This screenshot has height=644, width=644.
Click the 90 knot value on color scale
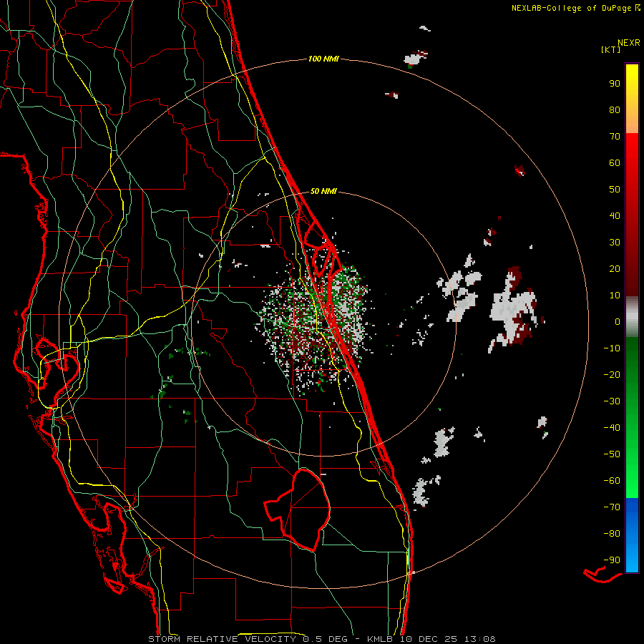click(x=615, y=84)
